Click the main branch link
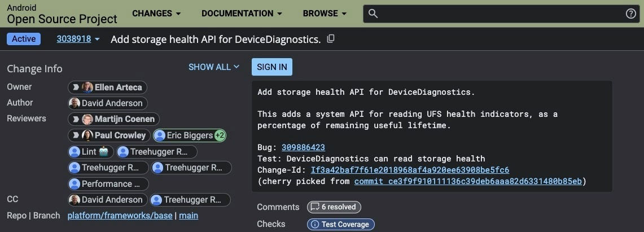Image resolution: width=644 pixels, height=232 pixels. coord(189,216)
